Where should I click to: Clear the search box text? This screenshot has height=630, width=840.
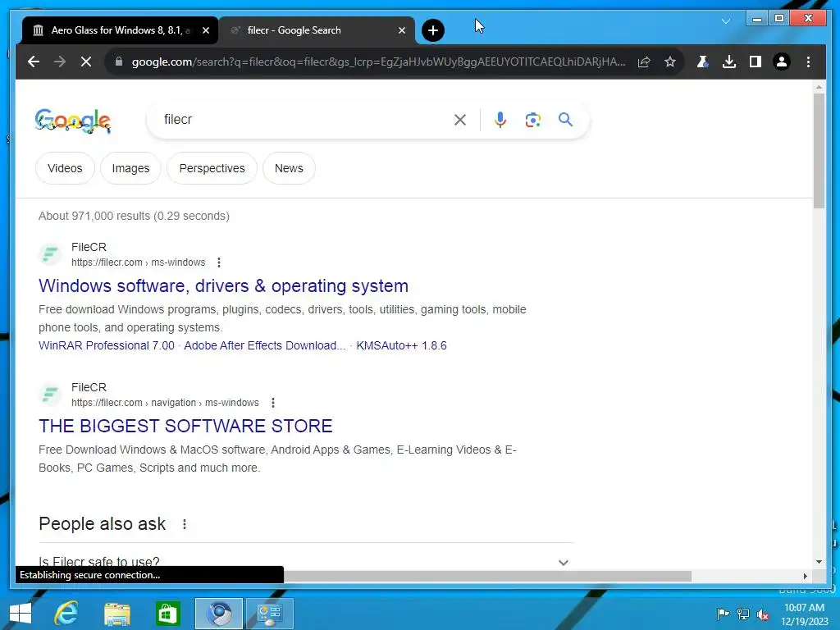[459, 120]
